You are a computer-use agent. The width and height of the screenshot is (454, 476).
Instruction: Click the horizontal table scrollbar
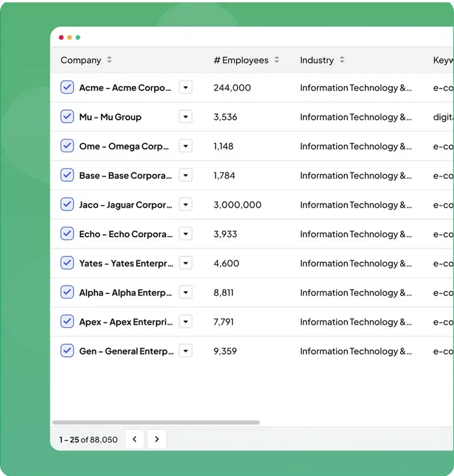coord(156,422)
